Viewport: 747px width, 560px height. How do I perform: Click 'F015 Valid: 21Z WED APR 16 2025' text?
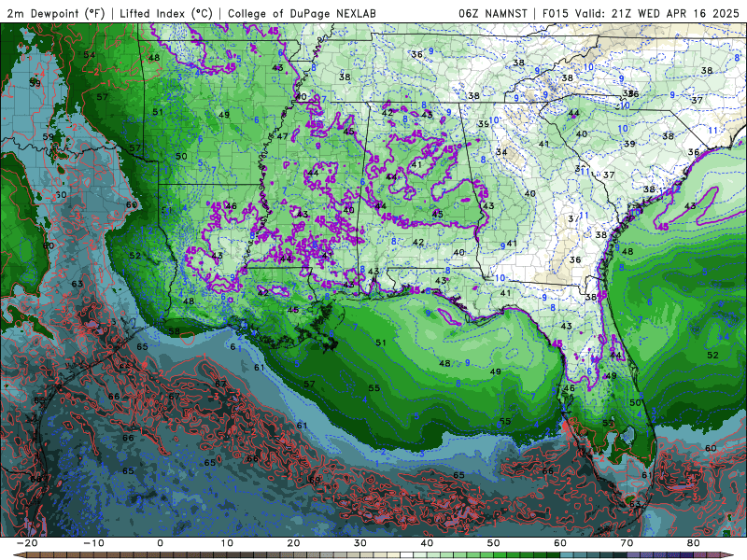coord(641,13)
